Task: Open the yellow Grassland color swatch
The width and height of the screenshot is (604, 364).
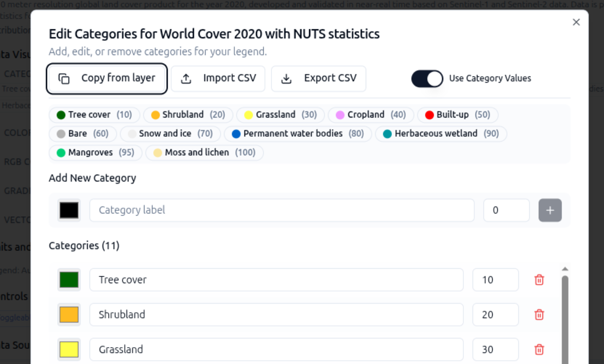Action: (69, 350)
